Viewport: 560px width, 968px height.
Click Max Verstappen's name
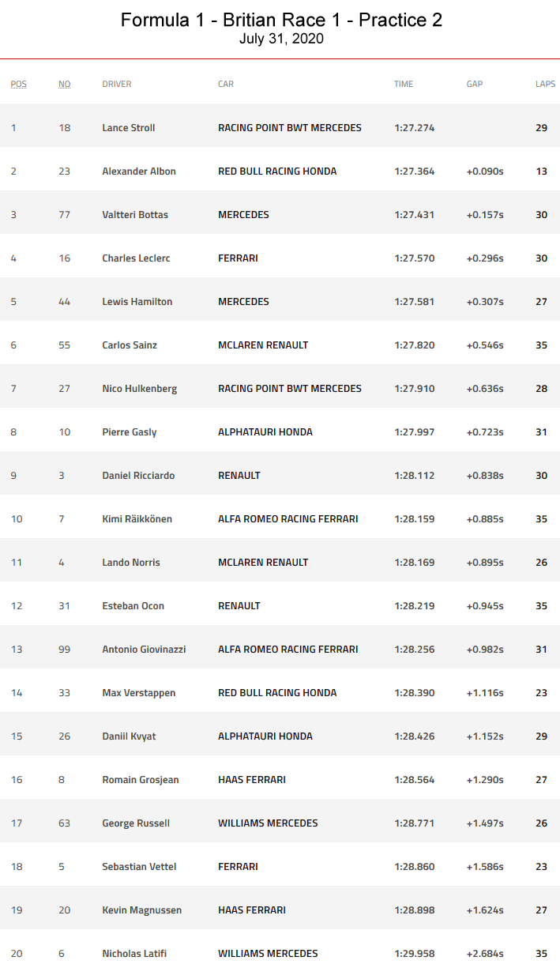(139, 693)
